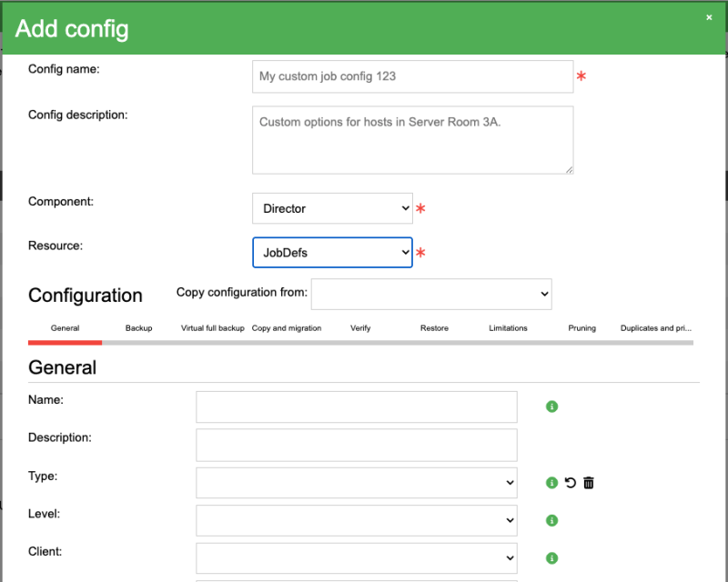
Task: Close the Add config dialog
Action: point(709,17)
